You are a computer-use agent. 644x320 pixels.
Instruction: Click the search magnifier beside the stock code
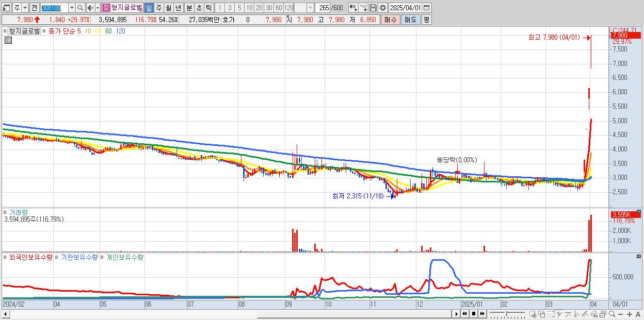(80, 8)
